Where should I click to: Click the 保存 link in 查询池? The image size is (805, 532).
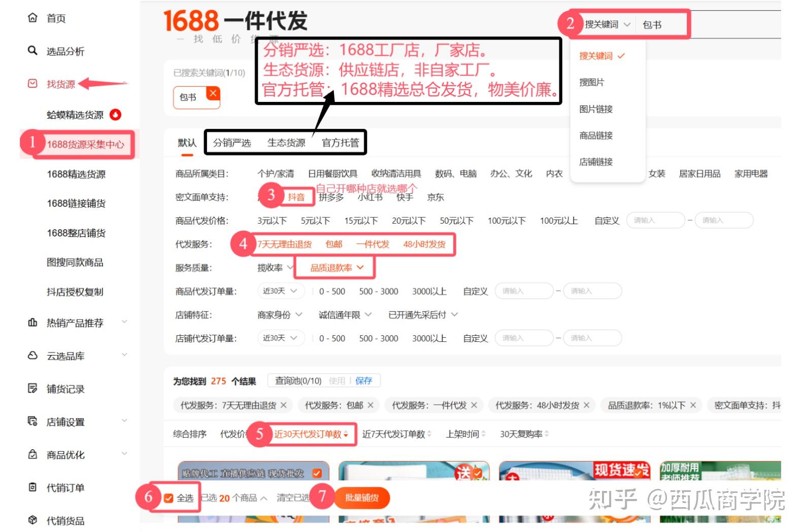click(x=363, y=381)
